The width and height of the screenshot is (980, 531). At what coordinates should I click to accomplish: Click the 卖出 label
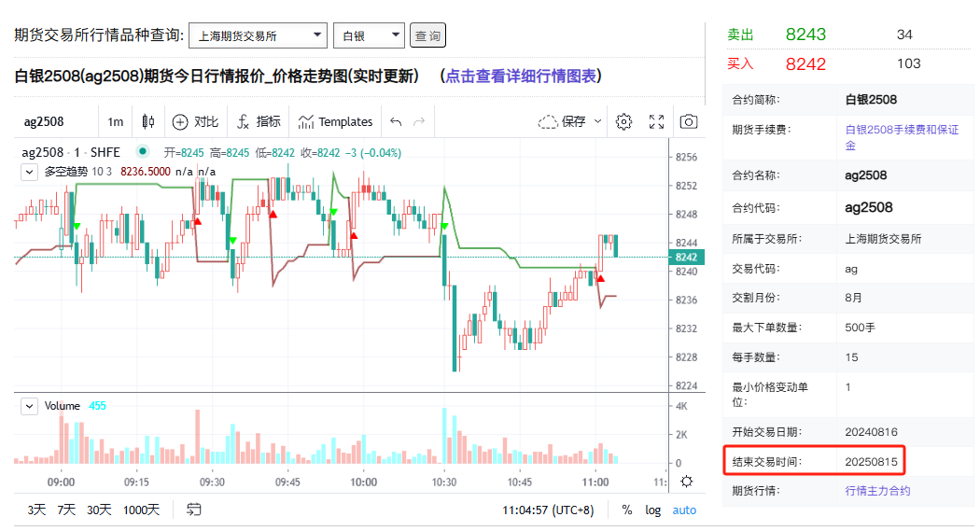[741, 35]
